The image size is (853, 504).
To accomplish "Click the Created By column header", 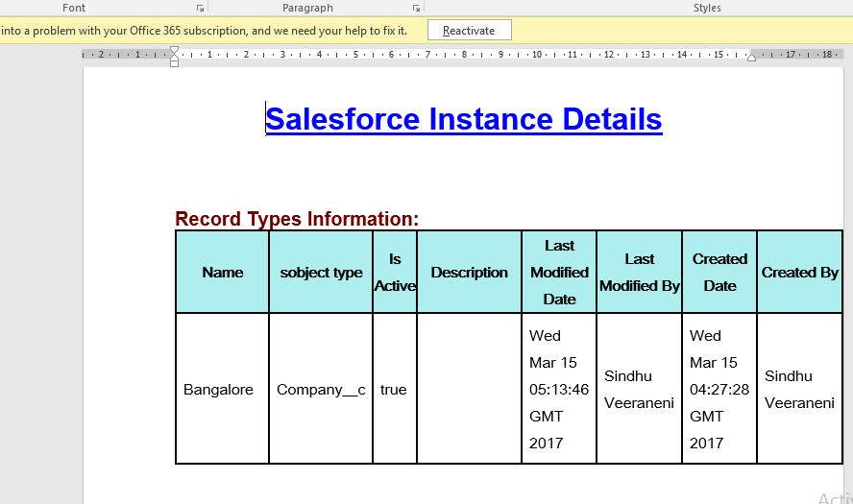I will [799, 272].
